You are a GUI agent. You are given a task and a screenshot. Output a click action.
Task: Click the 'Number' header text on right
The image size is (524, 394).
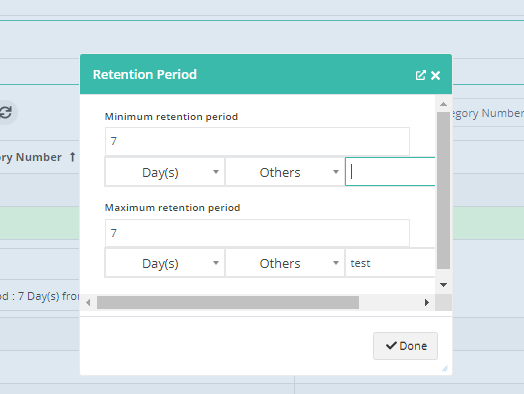pos(502,113)
